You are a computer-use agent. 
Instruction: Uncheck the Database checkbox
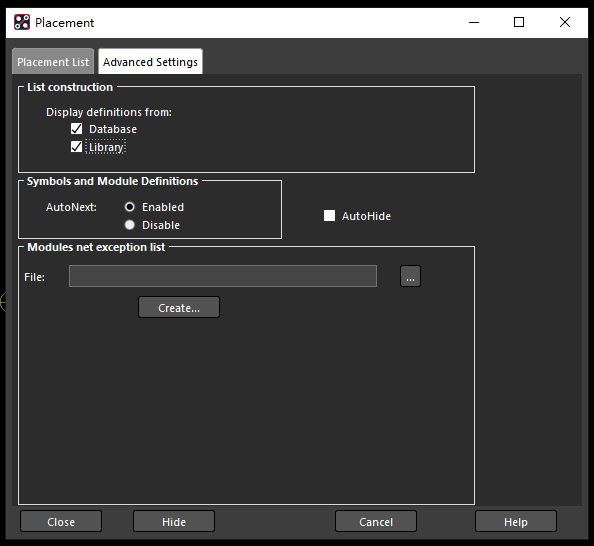coord(77,129)
